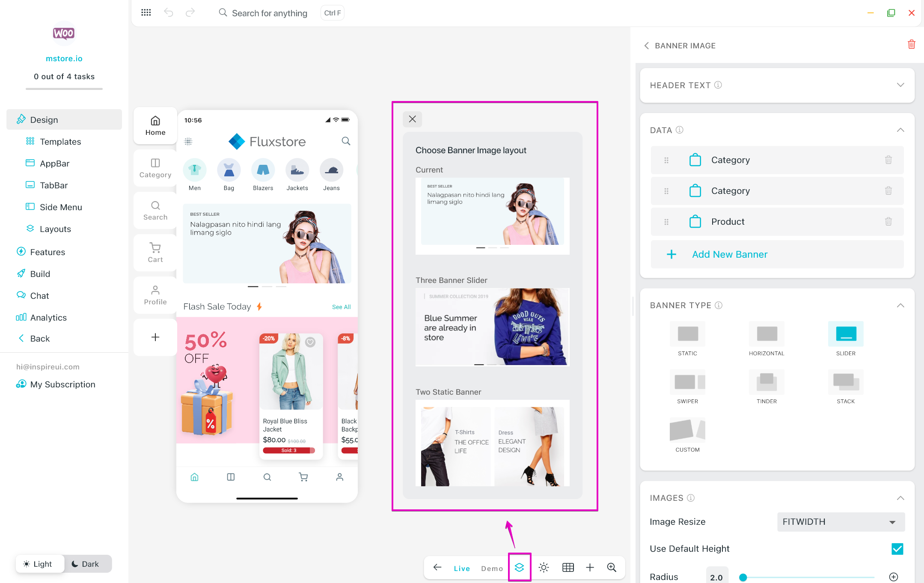Open Templates in the Design menu
This screenshot has width=924, height=583.
coord(60,142)
